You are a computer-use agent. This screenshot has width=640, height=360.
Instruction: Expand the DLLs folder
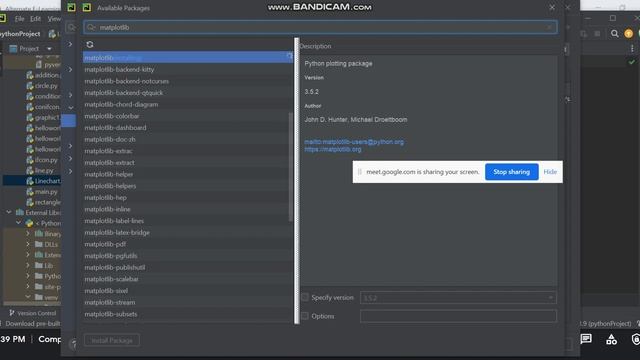pyautogui.click(x=28, y=244)
